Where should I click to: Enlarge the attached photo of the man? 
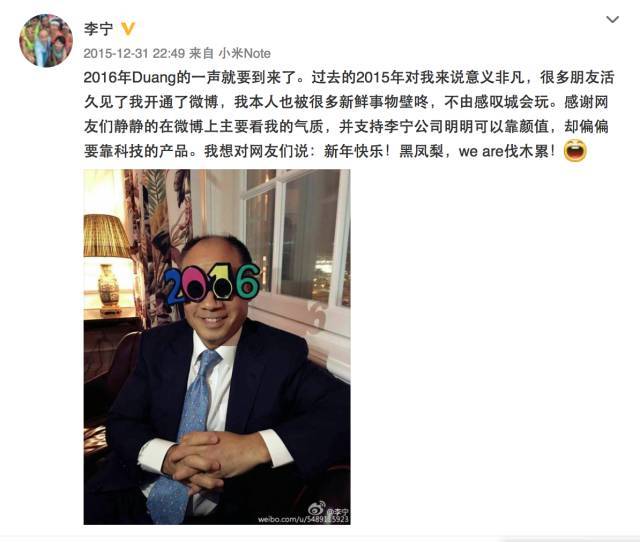pyautogui.click(x=217, y=347)
